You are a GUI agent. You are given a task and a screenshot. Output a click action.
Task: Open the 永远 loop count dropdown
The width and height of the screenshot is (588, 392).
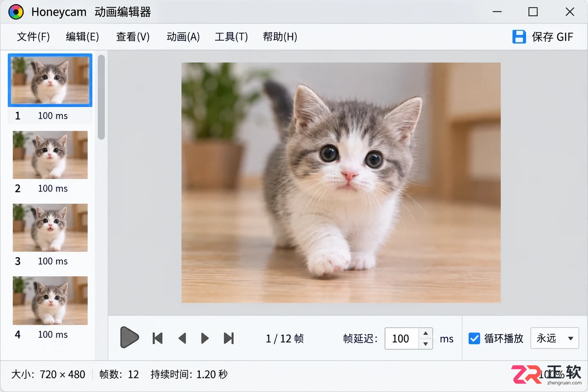[555, 338]
